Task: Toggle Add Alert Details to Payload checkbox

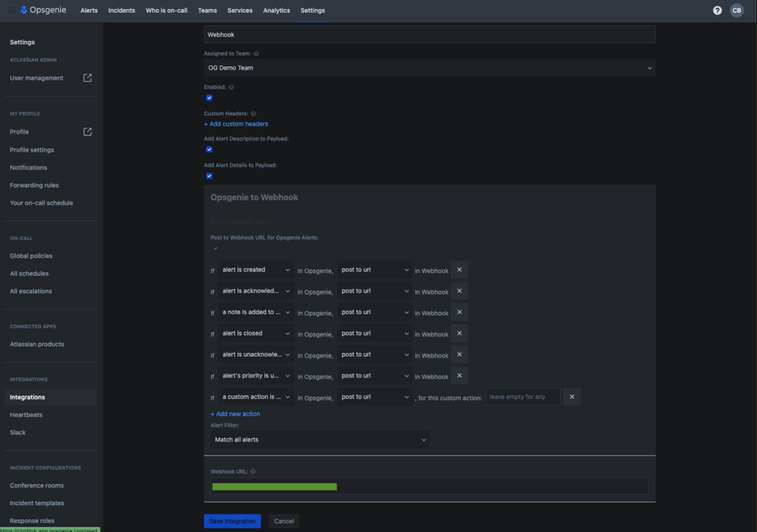Action: pos(209,177)
